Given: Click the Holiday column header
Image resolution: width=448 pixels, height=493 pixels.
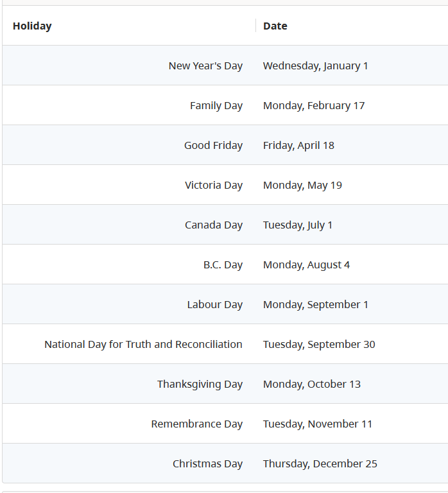Looking at the screenshot, I should (32, 26).
